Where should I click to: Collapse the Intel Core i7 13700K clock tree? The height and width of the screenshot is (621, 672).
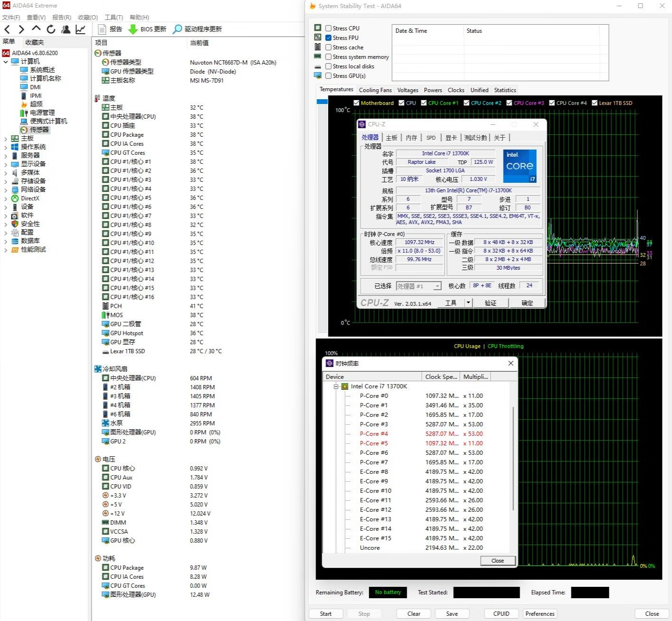336,386
